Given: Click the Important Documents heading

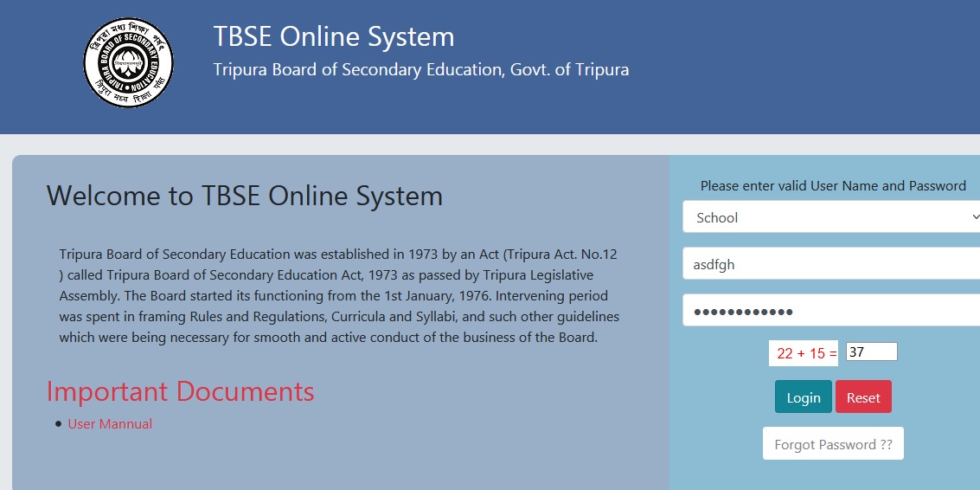Looking at the screenshot, I should coord(180,391).
